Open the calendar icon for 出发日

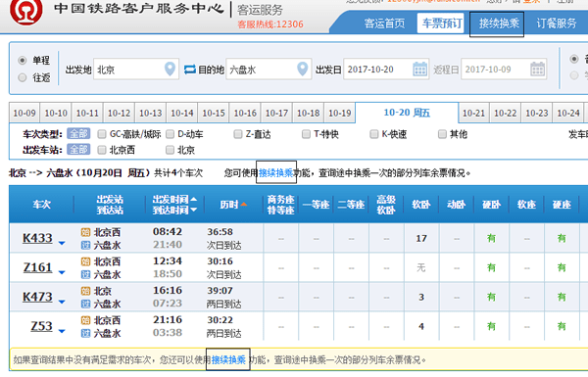pos(420,69)
